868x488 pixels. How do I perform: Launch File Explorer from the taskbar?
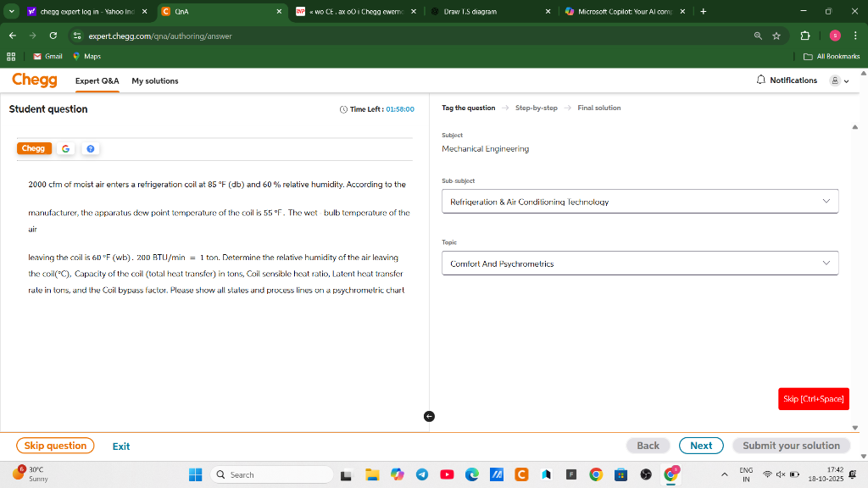(x=372, y=474)
